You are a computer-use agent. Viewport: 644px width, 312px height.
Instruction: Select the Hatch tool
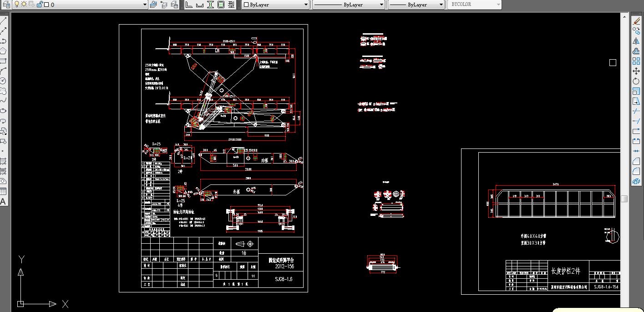(x=3, y=161)
